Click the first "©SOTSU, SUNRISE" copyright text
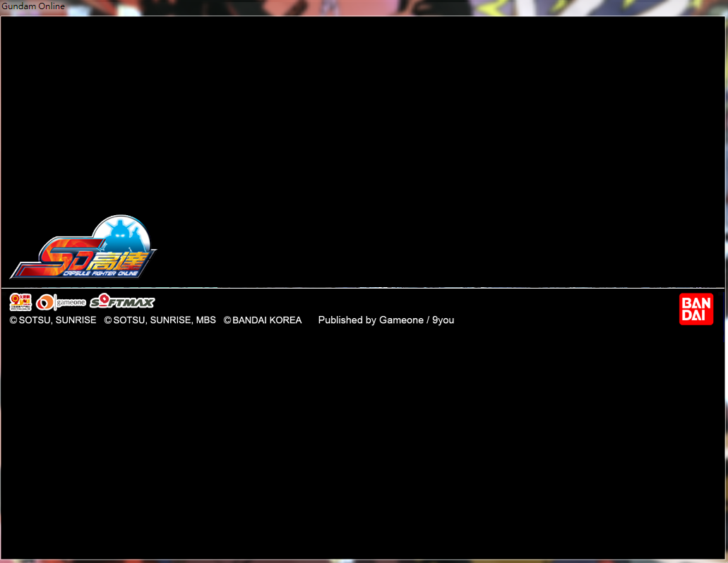Image resolution: width=728 pixels, height=563 pixels. click(53, 320)
